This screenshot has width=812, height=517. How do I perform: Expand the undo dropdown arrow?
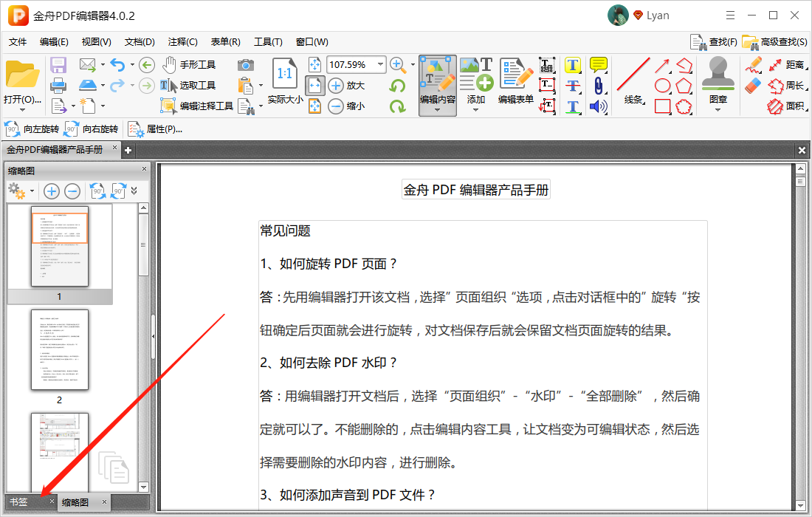(x=132, y=65)
